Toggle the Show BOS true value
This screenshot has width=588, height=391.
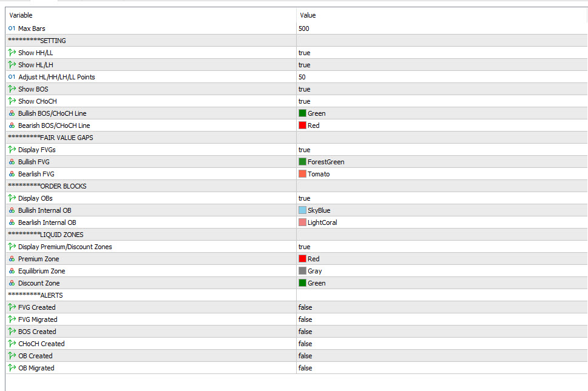pyautogui.click(x=304, y=89)
